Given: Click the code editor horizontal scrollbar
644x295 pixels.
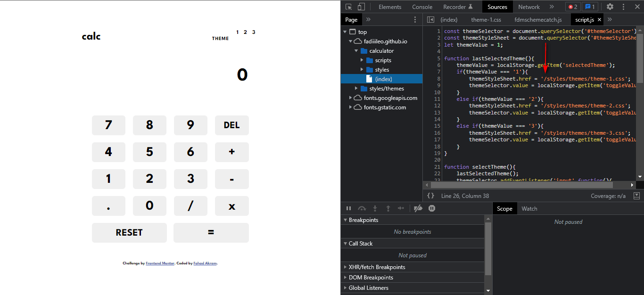Looking at the screenshot, I should (521, 185).
